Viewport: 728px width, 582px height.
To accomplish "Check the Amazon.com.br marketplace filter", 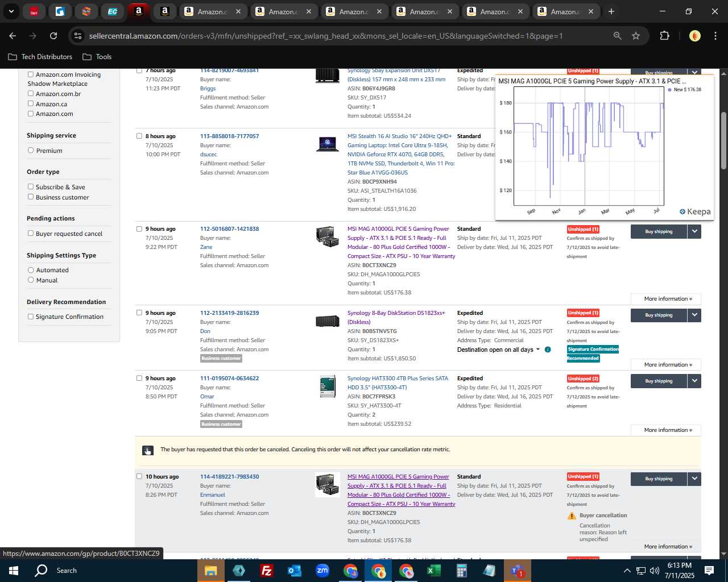I will tap(31, 94).
